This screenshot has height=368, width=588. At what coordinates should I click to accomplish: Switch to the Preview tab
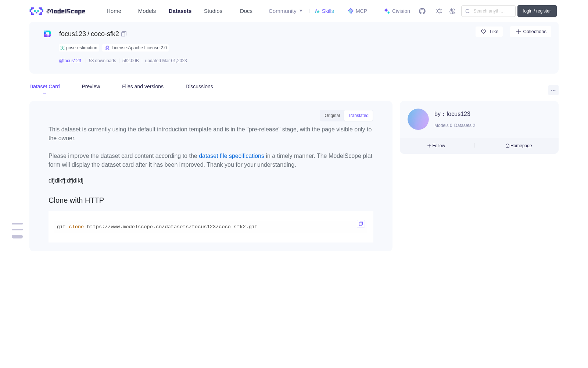(91, 86)
